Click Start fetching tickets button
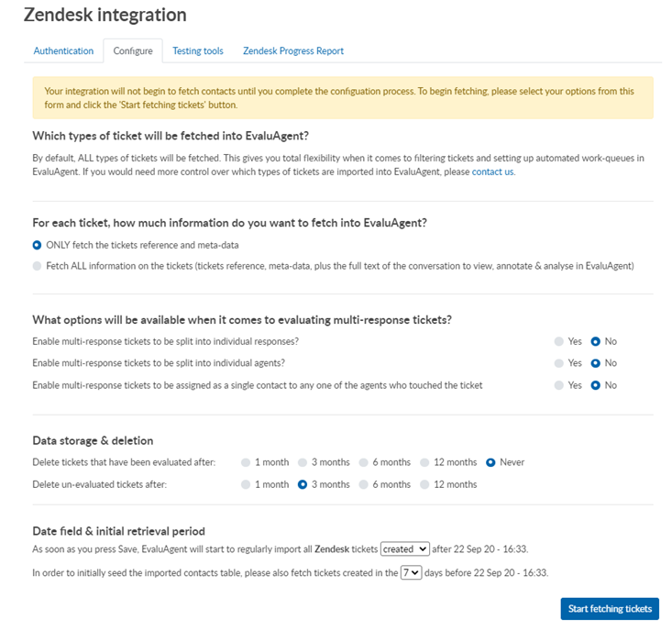Viewport: 672px width, 631px height. tap(610, 609)
